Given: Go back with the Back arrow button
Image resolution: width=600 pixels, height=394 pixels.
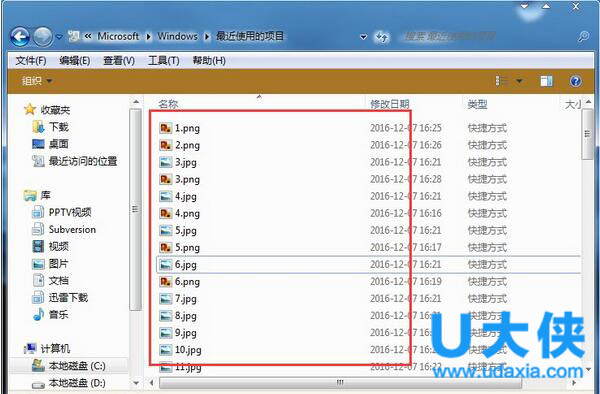Looking at the screenshot, I should (20, 37).
